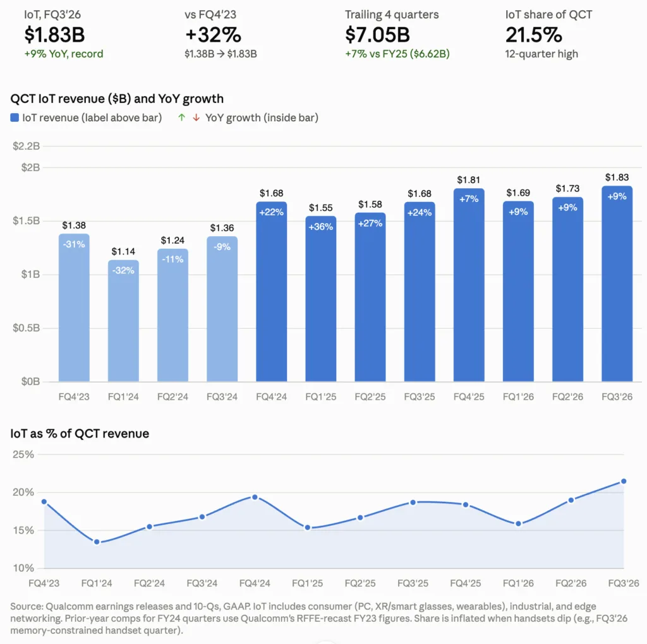647x644 pixels.
Task: Click the blue IoT revenue legend swatch
Action: [15, 118]
